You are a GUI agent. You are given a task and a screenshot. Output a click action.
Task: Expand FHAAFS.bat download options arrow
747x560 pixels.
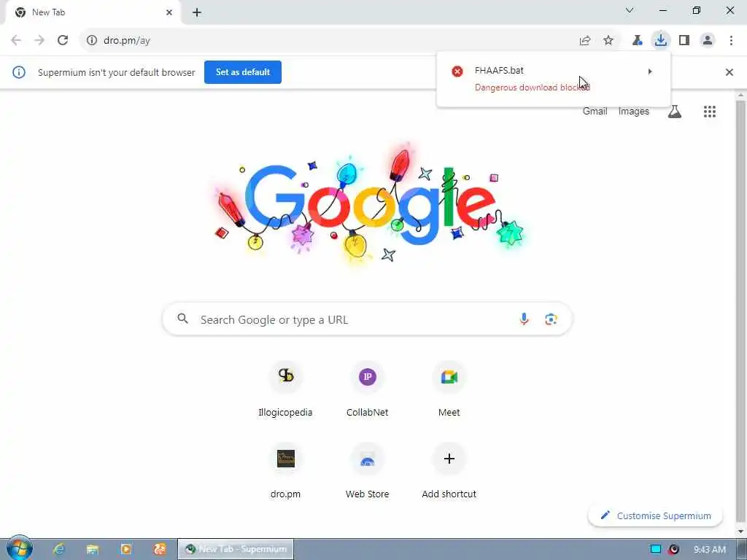[650, 71]
